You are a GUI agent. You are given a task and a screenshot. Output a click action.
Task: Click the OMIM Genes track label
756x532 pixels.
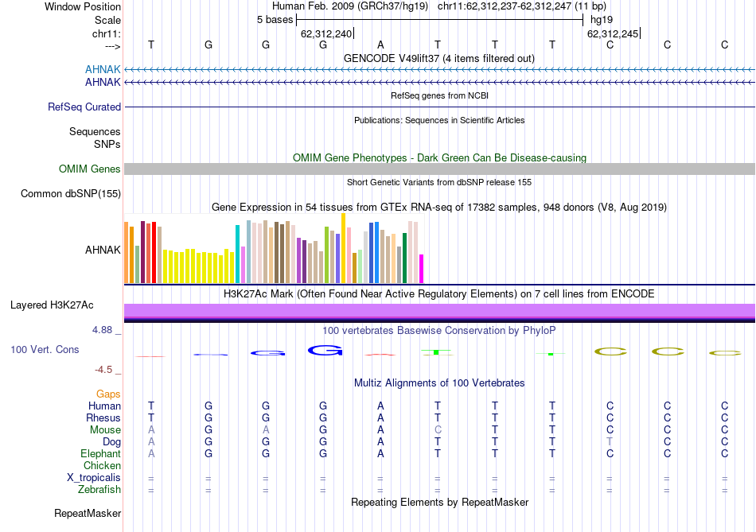[x=90, y=169]
